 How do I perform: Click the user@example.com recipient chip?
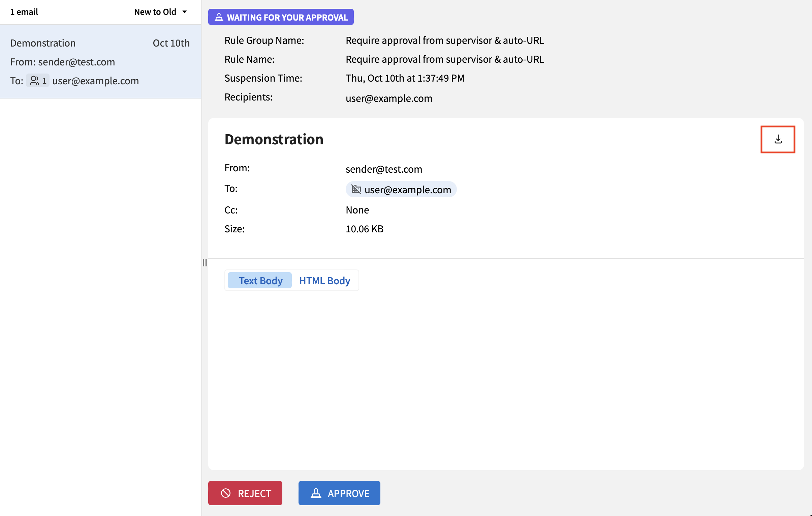(x=401, y=189)
